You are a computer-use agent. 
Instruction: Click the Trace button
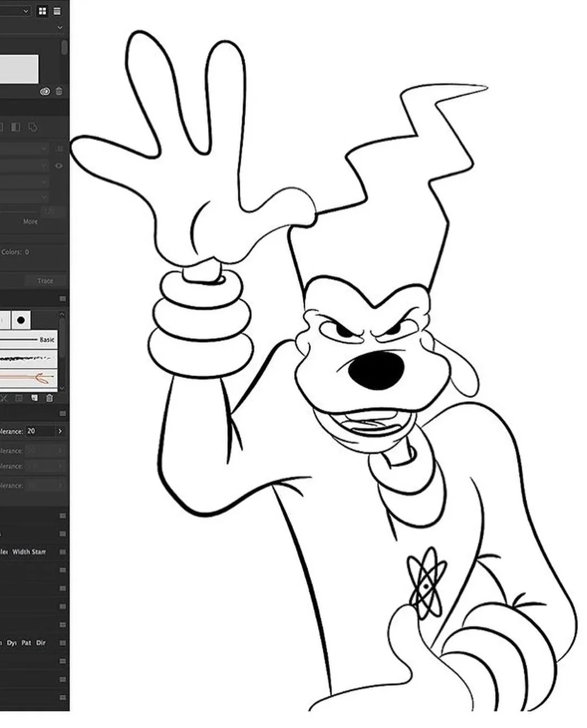(x=45, y=281)
